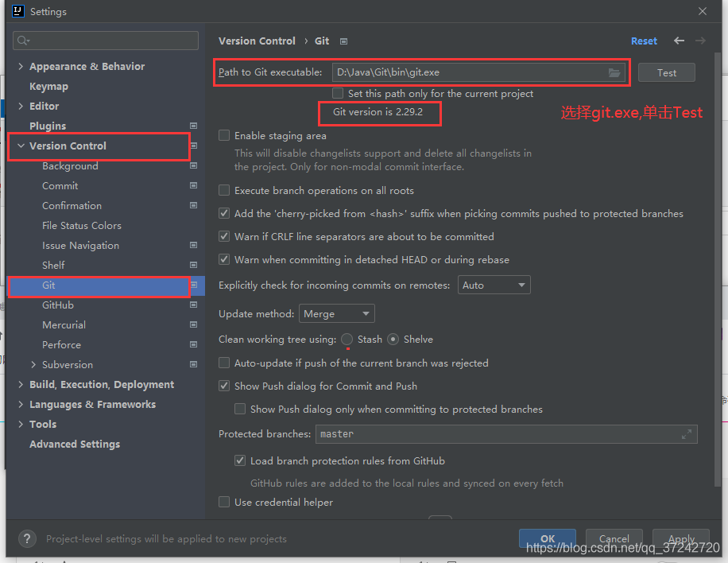Screen dimensions: 728x563
Task: Click the Reset link
Action: [x=644, y=41]
